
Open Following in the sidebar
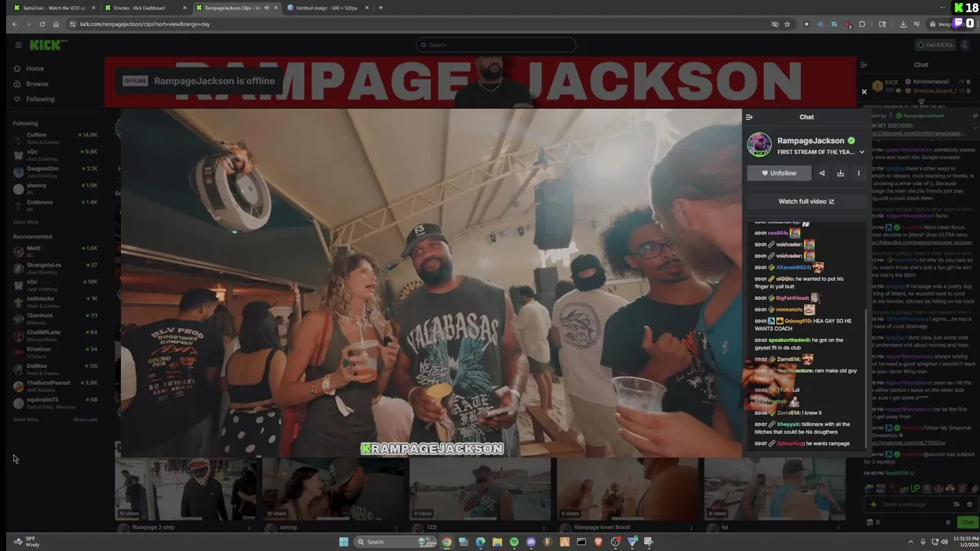(40, 99)
